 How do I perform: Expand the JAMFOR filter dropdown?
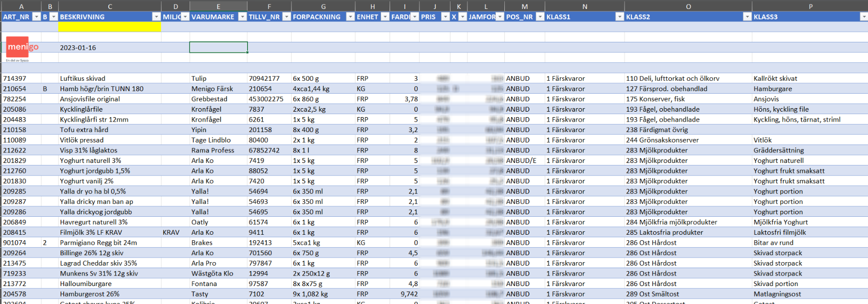click(x=500, y=16)
